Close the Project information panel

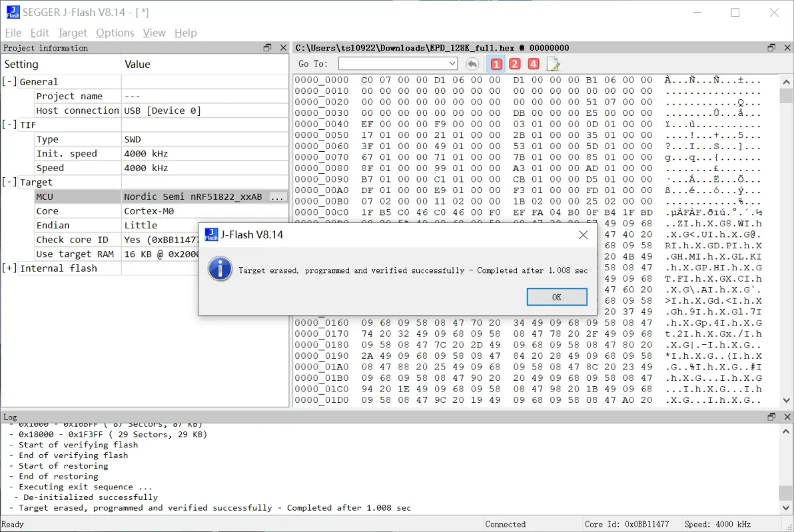[x=283, y=47]
